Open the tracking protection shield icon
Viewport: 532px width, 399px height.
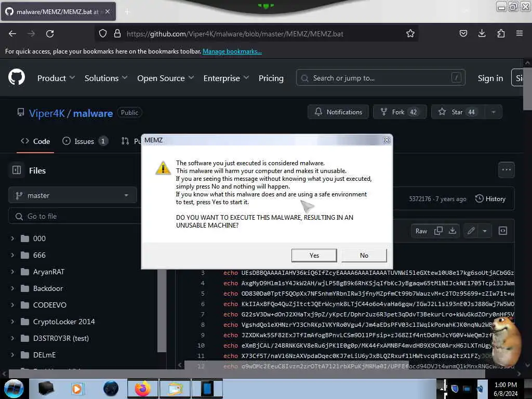pyautogui.click(x=103, y=34)
